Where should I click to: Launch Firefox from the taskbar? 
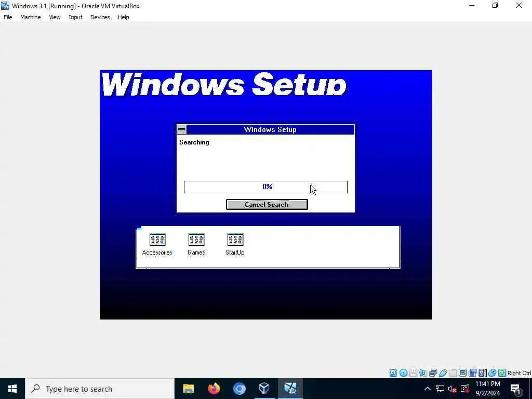point(214,389)
